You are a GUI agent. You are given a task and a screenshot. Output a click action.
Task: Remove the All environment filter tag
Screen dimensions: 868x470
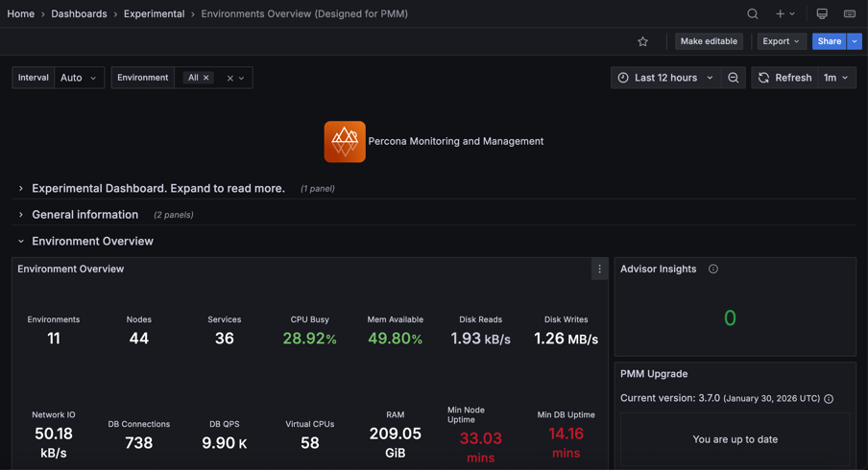pyautogui.click(x=206, y=78)
